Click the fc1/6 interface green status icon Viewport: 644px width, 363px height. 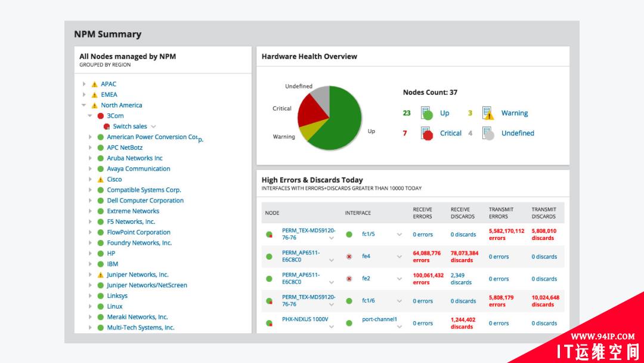coord(349,301)
